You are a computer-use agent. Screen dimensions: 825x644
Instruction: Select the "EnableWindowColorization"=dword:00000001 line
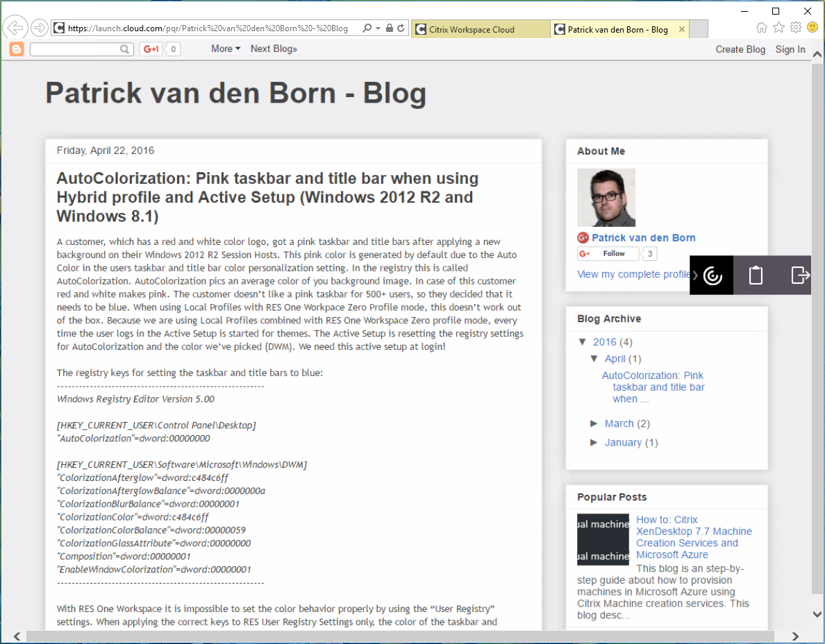[x=154, y=569]
